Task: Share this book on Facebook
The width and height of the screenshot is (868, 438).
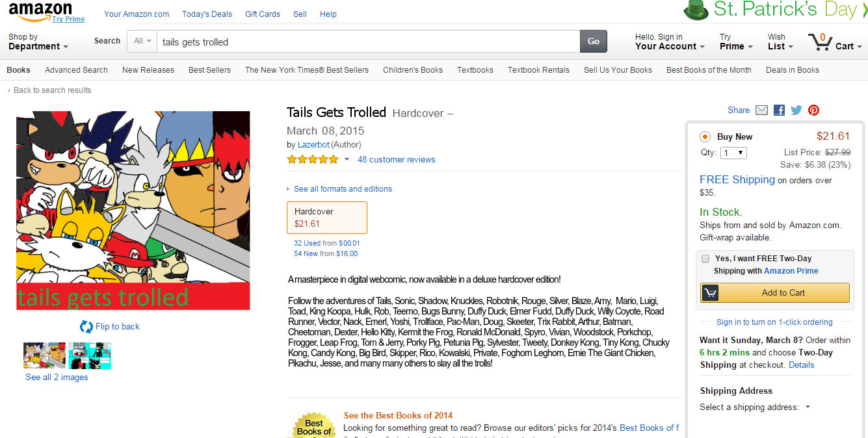Action: coord(779,110)
